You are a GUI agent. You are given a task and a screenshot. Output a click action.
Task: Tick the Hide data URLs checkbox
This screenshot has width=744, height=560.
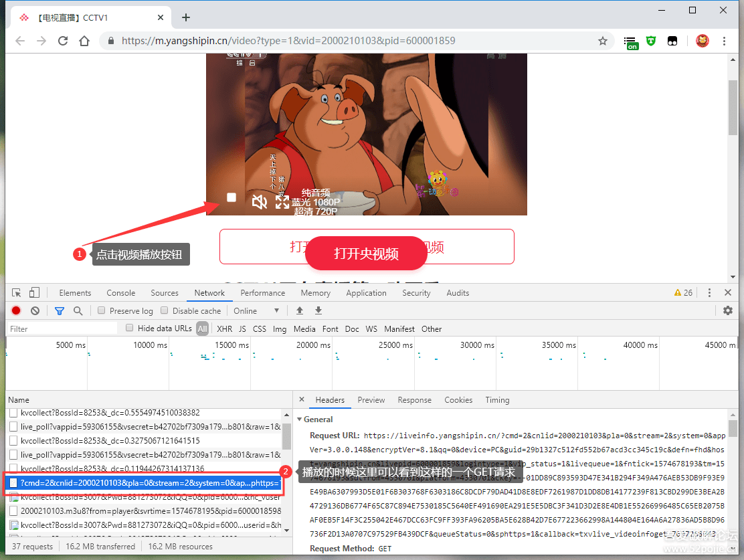(x=130, y=329)
